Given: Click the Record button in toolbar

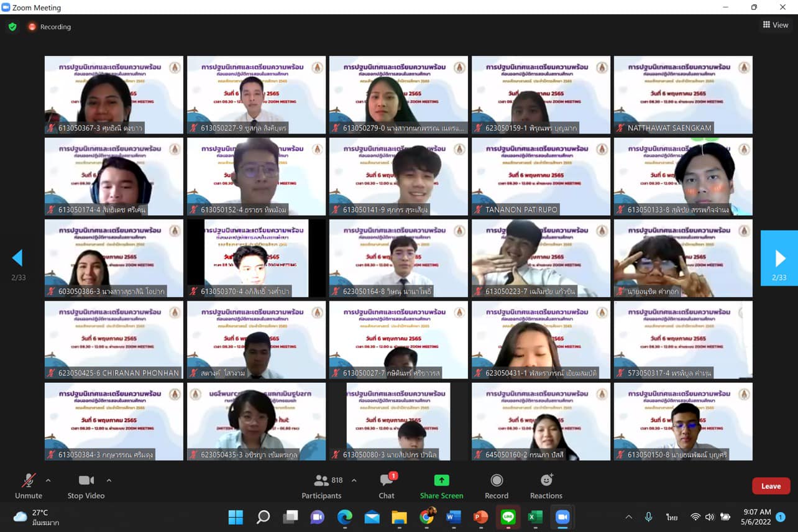Looking at the screenshot, I should pyautogui.click(x=497, y=485).
